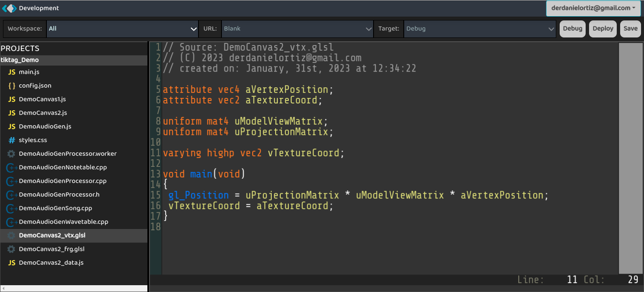Click the copyright comment on line 2
Screen dimensions: 644x292
(x=262, y=58)
